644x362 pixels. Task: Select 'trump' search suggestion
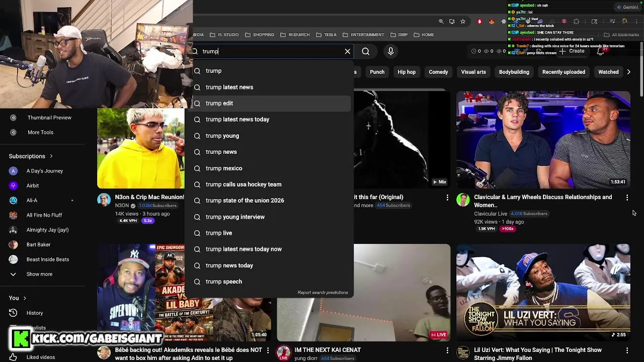coord(269,71)
